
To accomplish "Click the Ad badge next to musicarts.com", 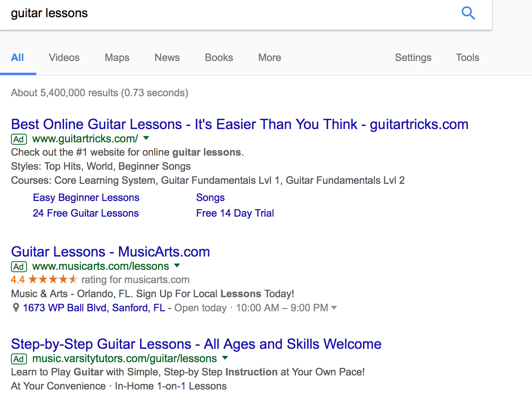I will coord(19,266).
